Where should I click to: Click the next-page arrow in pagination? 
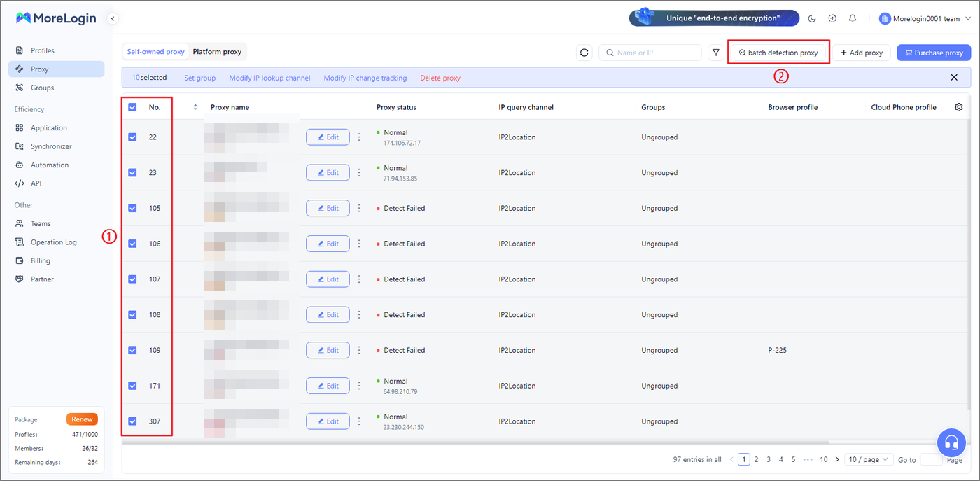point(837,459)
